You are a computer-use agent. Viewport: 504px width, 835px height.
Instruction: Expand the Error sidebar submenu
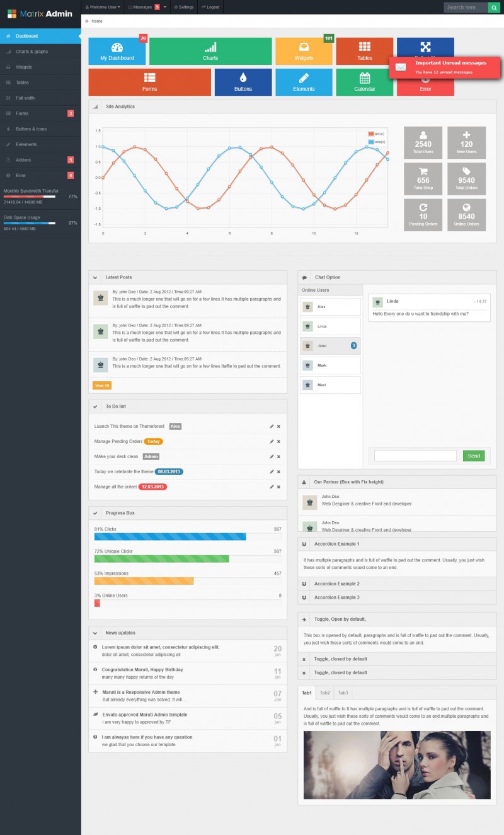click(40, 175)
